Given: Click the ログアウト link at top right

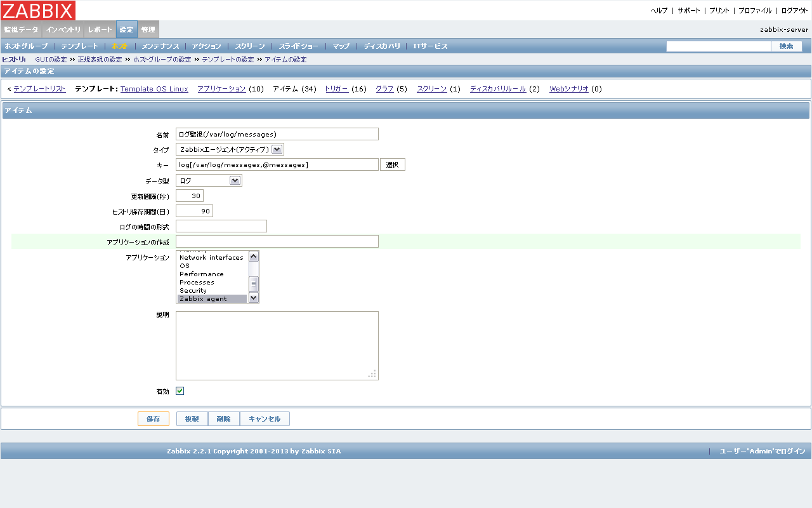Looking at the screenshot, I should tap(796, 10).
